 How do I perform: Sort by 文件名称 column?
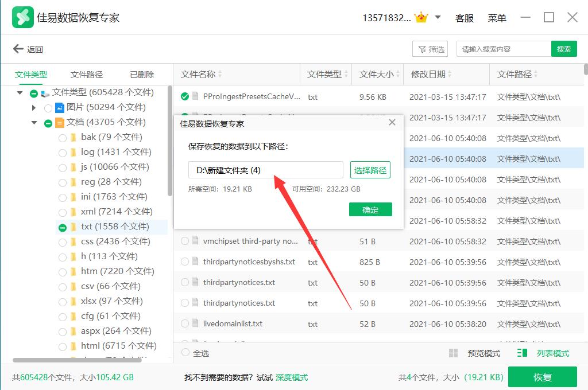(x=202, y=75)
